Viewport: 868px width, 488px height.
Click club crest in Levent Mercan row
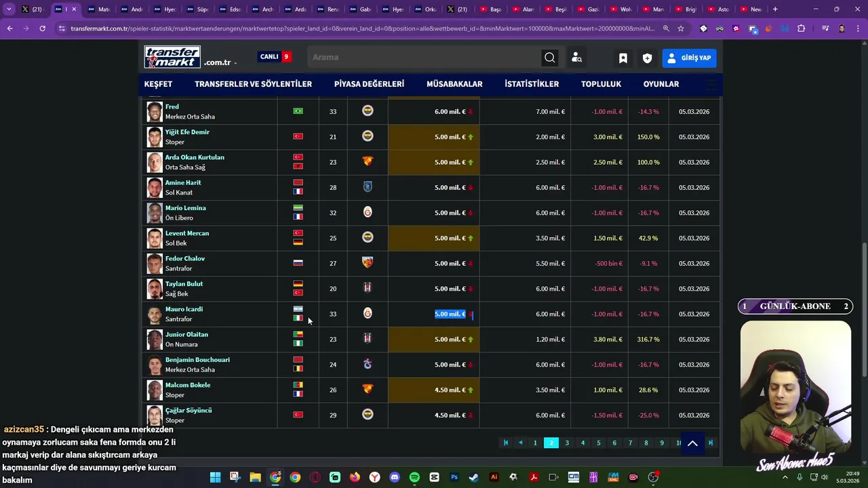pyautogui.click(x=368, y=237)
